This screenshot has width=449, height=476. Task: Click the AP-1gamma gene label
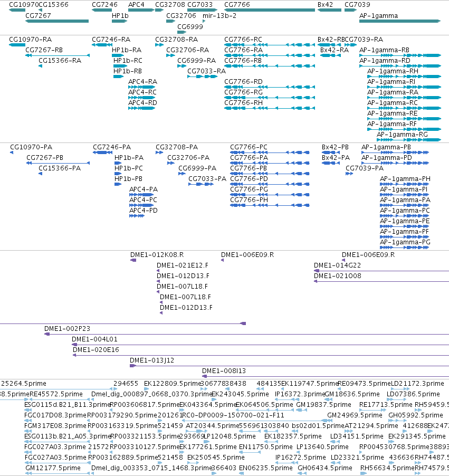coord(378,15)
